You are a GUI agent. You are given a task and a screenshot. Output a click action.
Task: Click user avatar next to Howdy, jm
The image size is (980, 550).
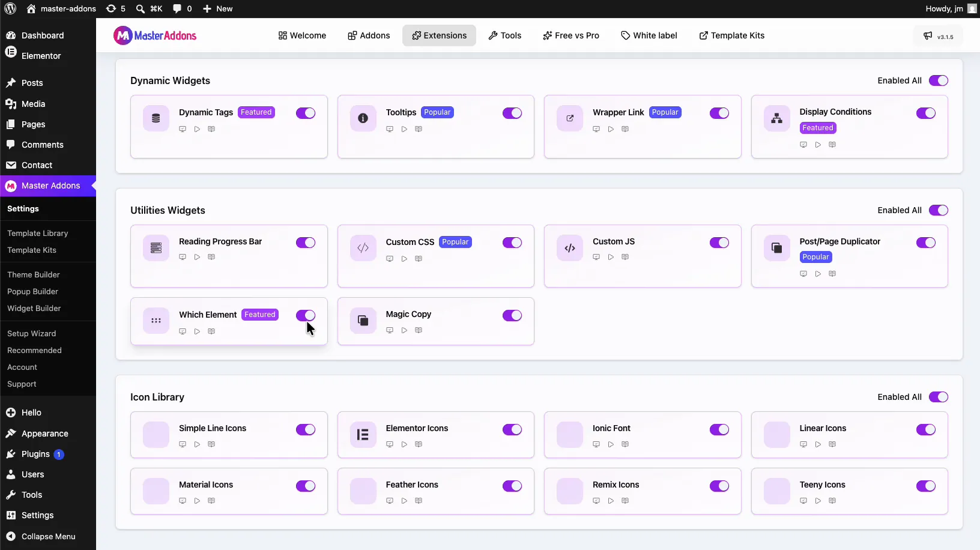[x=972, y=8]
